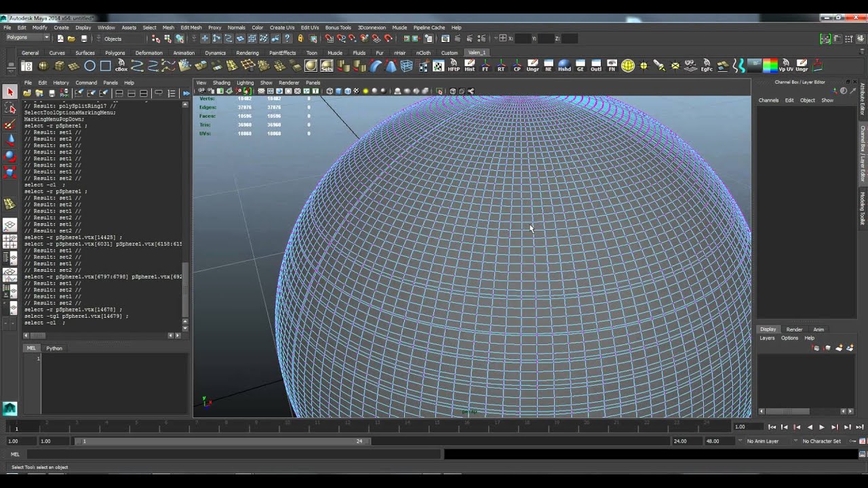
Task: Open the Channels menu in Channel Box
Action: 768,100
